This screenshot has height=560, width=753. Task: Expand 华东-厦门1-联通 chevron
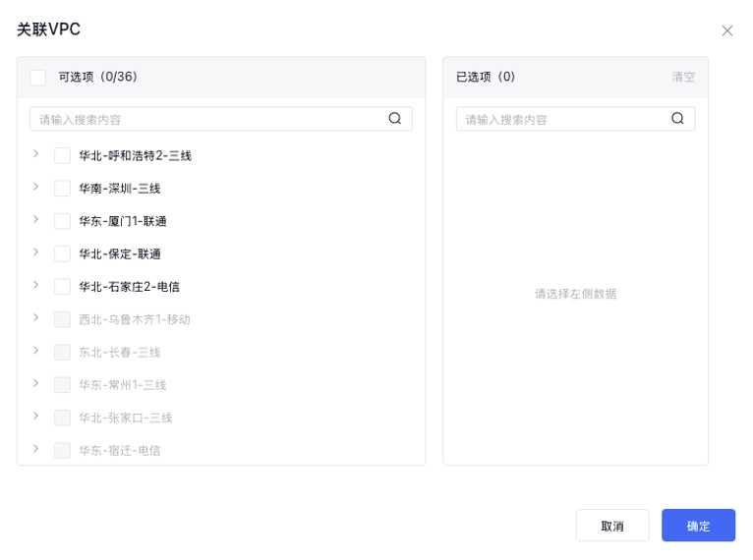click(x=36, y=219)
